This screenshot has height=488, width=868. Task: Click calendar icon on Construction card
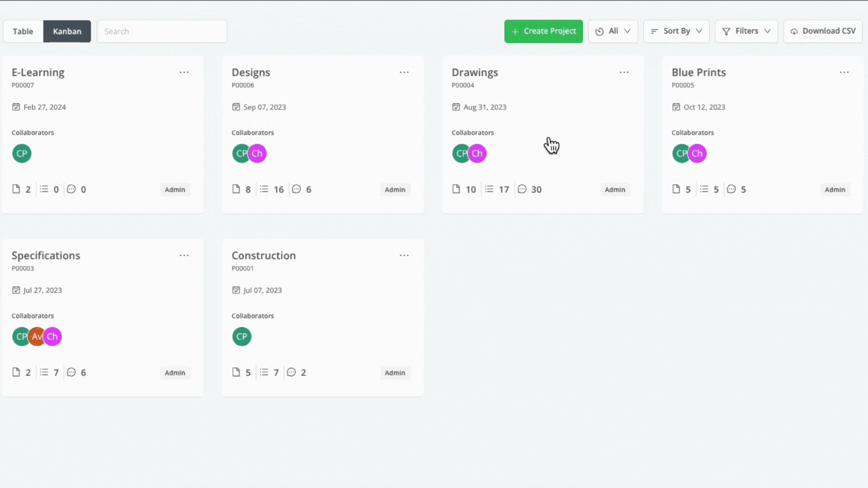(x=236, y=290)
